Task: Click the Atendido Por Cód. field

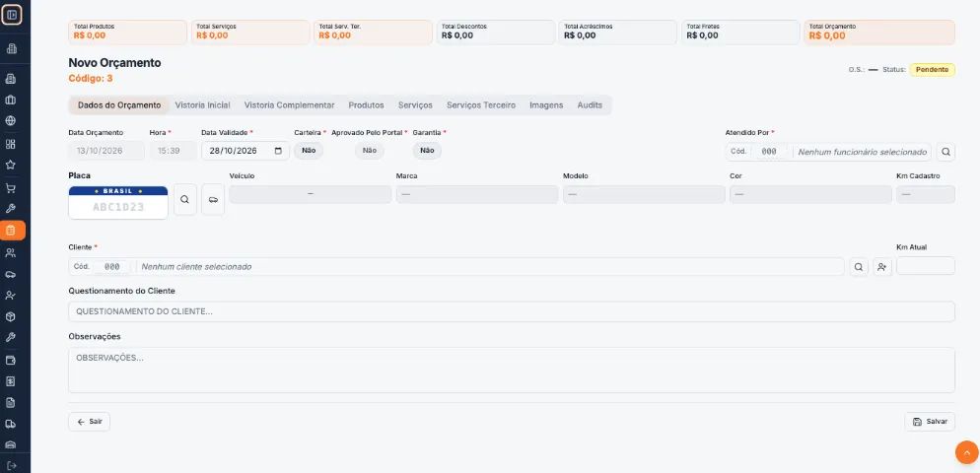Action: (x=769, y=152)
